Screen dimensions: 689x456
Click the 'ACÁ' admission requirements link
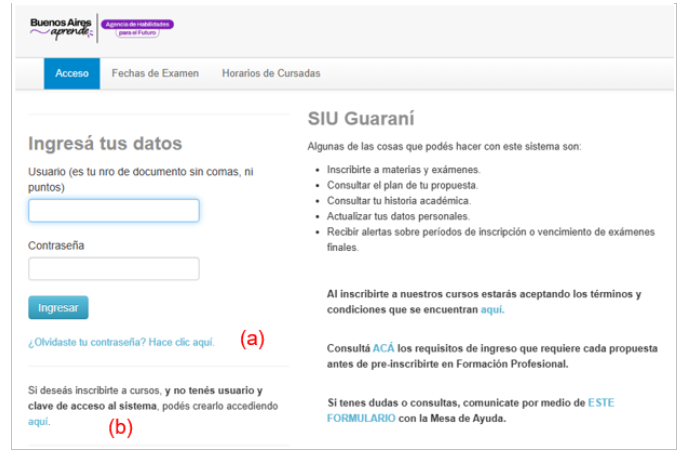point(384,348)
